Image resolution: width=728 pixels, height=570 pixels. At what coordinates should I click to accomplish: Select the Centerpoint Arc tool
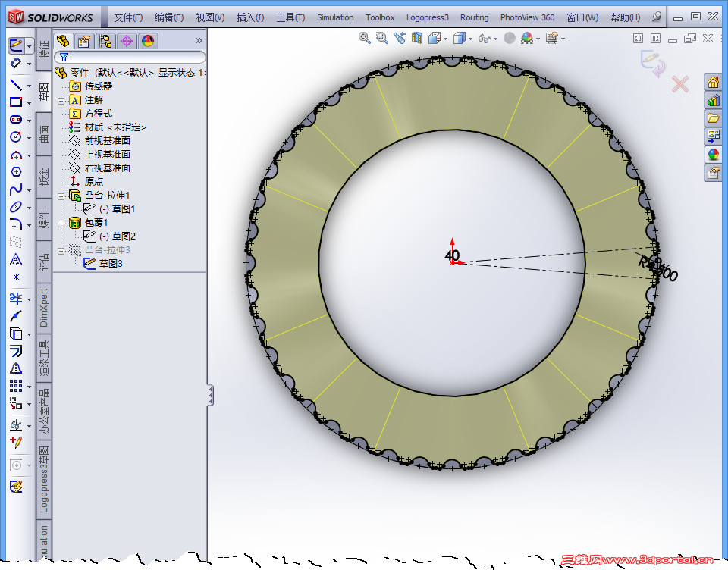coord(16,155)
